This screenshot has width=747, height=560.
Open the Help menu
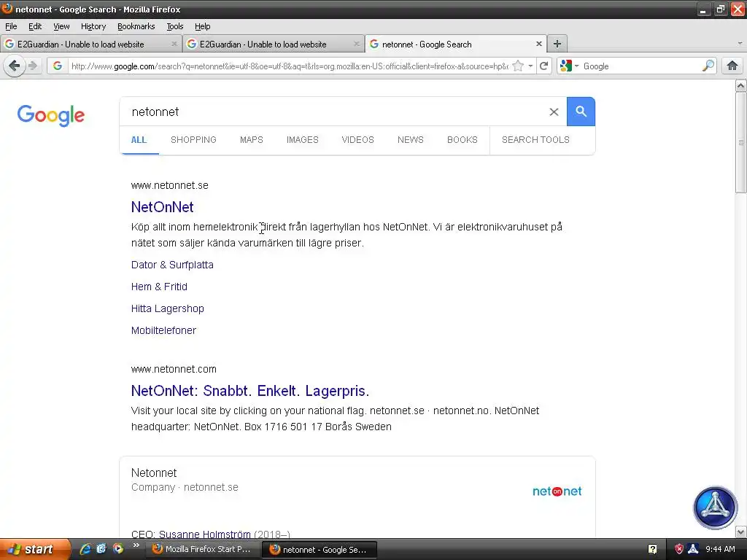point(203,26)
